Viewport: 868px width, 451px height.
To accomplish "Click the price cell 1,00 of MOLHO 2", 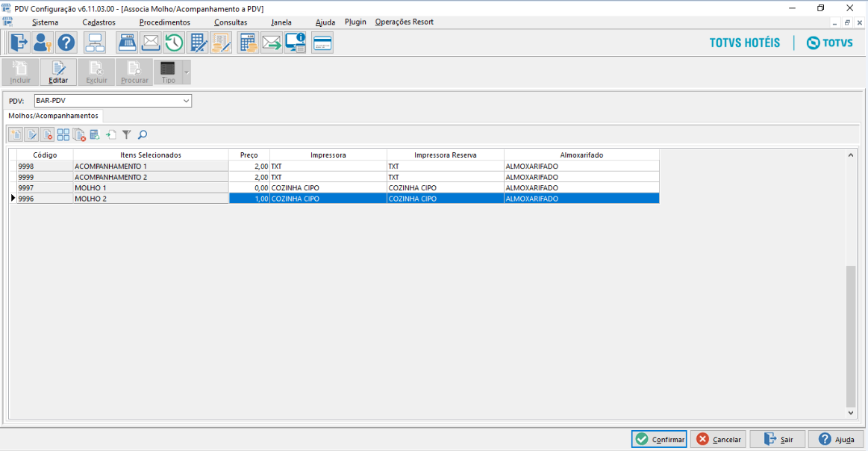I will click(249, 199).
